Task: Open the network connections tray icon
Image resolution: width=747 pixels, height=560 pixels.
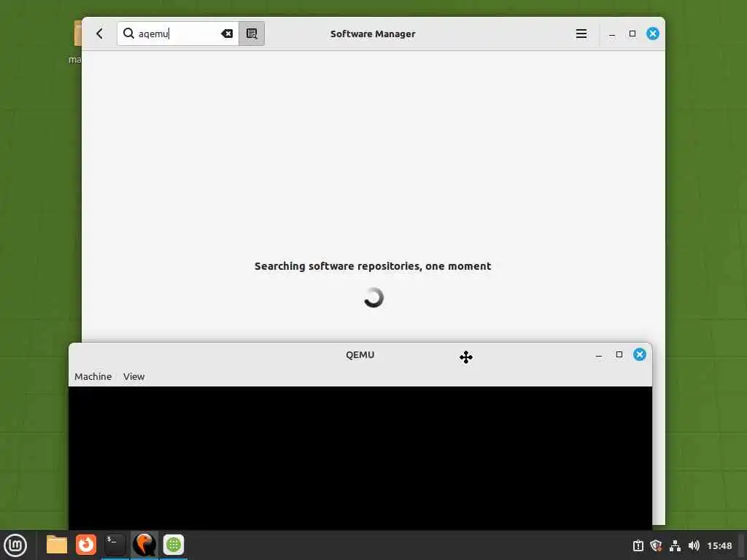Action: pos(675,545)
